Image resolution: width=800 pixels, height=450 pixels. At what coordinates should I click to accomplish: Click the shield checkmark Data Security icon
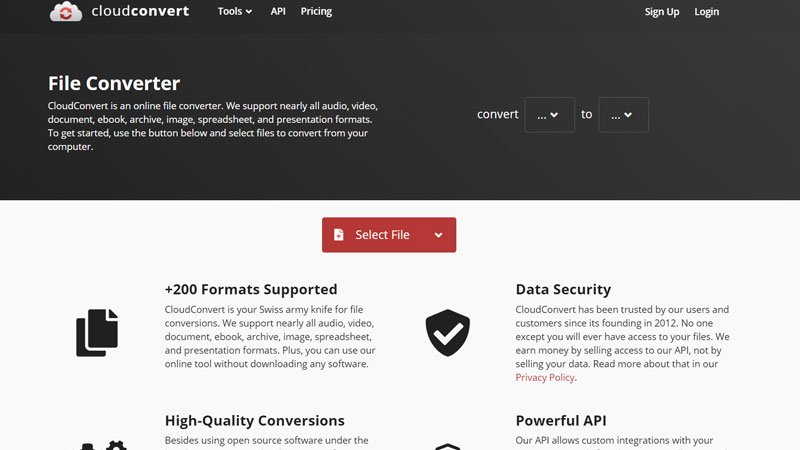[x=447, y=333]
